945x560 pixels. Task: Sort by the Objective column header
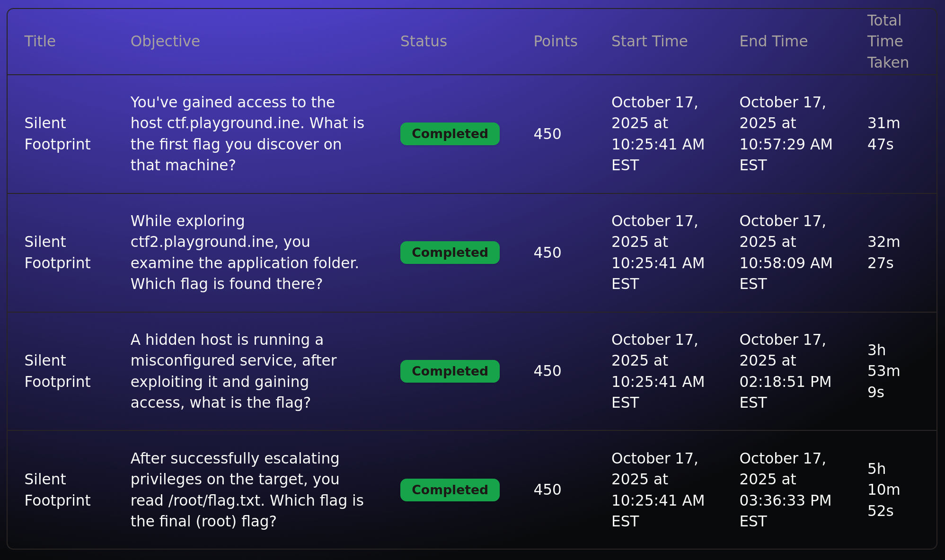(x=165, y=42)
